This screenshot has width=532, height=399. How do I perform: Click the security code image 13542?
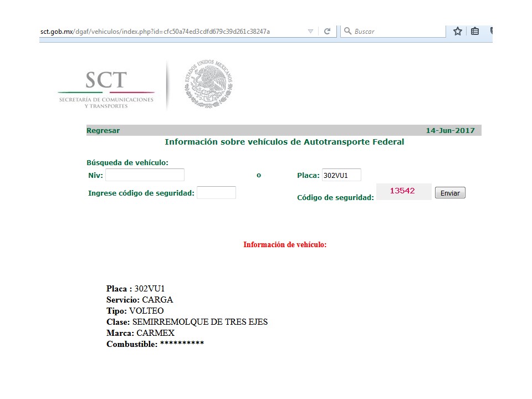coord(403,191)
